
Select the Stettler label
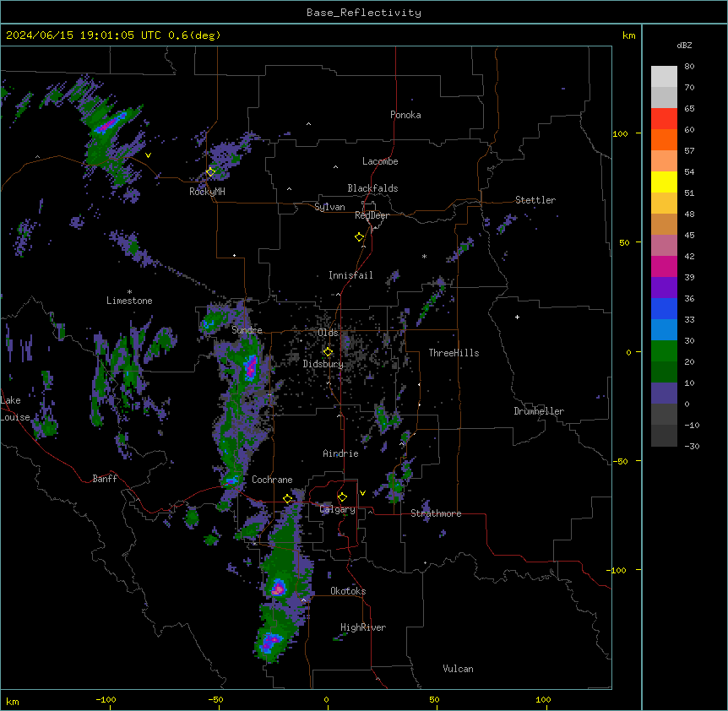point(535,200)
